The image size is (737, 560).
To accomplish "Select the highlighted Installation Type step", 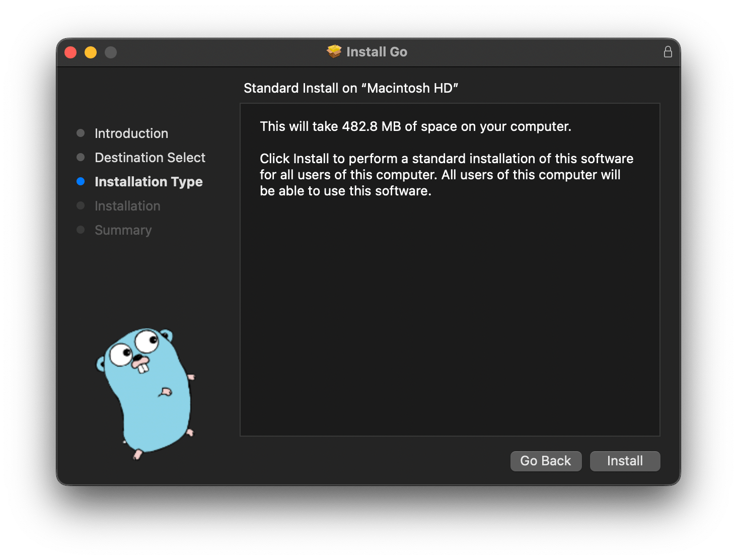I will click(x=149, y=181).
